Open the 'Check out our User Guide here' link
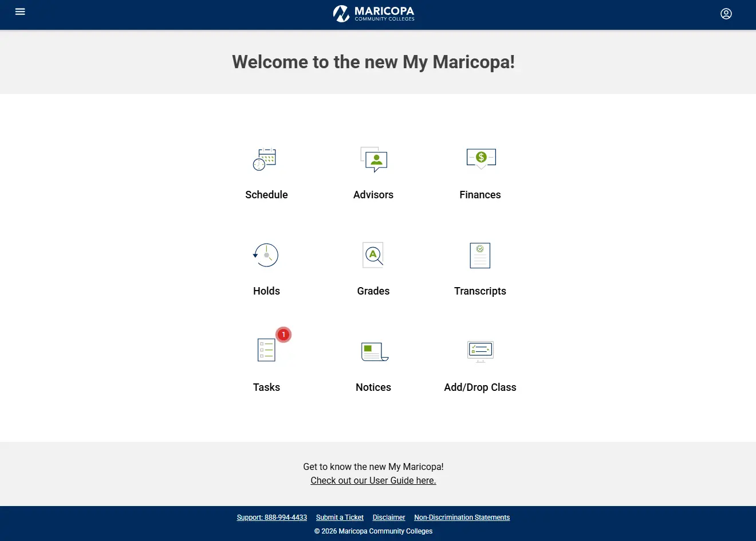 point(373,481)
